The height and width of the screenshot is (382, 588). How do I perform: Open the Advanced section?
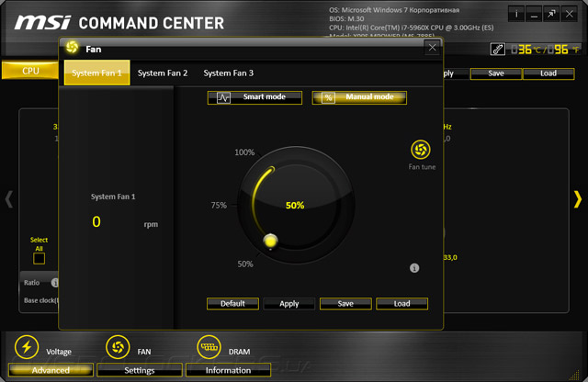(x=51, y=370)
